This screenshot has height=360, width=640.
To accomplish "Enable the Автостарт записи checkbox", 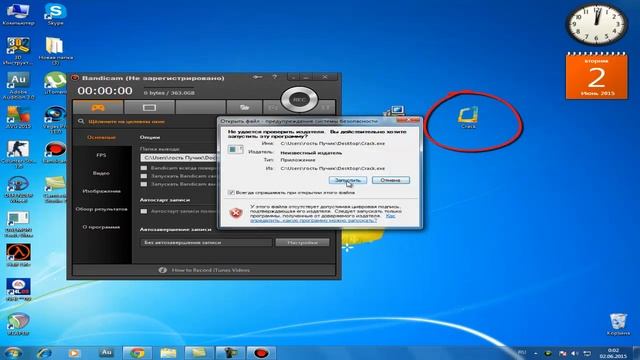I will [x=144, y=211].
